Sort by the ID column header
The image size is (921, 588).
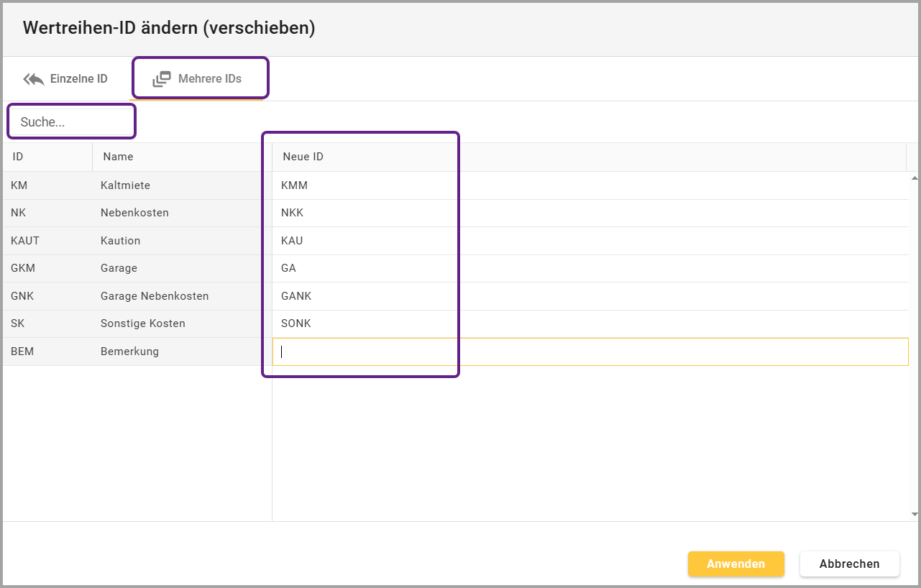pyautogui.click(x=19, y=157)
